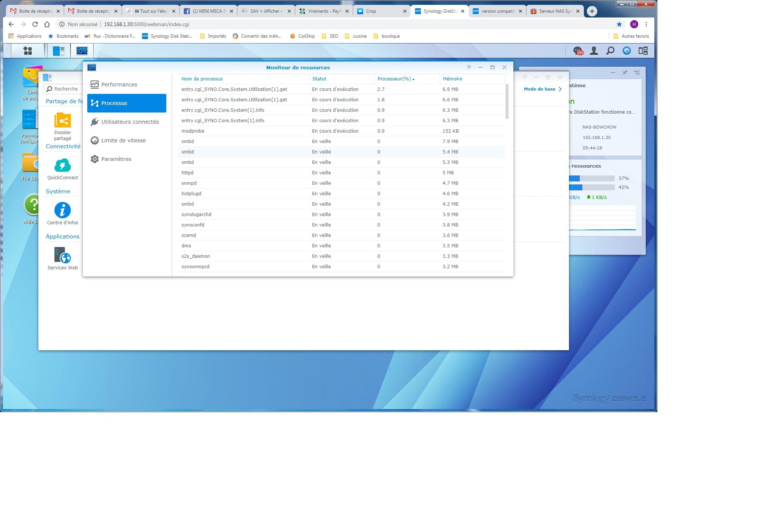The height and width of the screenshot is (532, 777).
Task: Select Utilisateurs connectés in sidebar
Action: 130,122
